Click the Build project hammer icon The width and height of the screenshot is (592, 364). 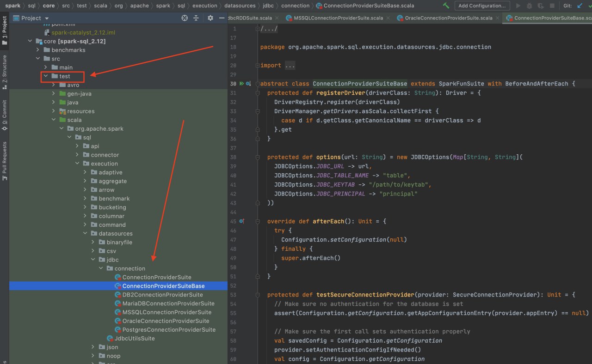[x=446, y=6]
